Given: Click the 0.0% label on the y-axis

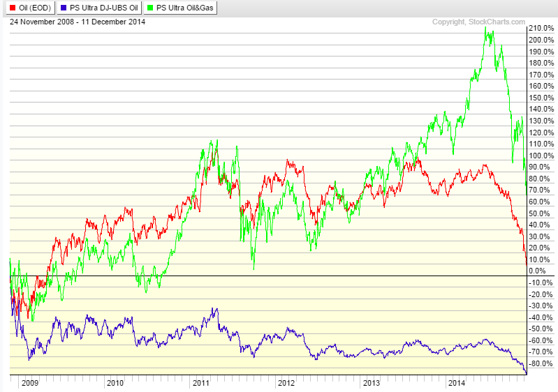Looking at the screenshot, I should pyautogui.click(x=537, y=271).
